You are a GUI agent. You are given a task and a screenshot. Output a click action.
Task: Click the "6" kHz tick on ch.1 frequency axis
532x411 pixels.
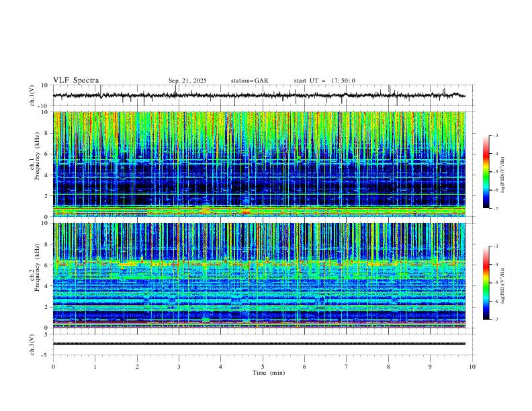point(46,154)
